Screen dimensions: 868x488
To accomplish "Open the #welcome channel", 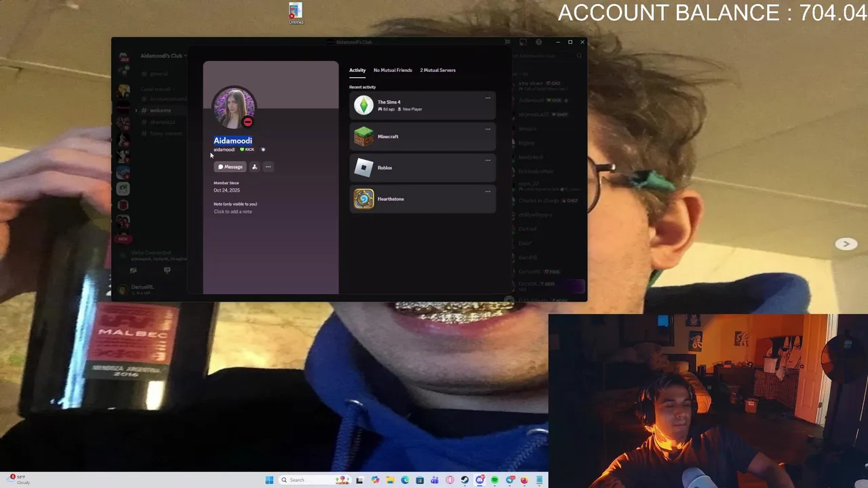I will pos(161,110).
